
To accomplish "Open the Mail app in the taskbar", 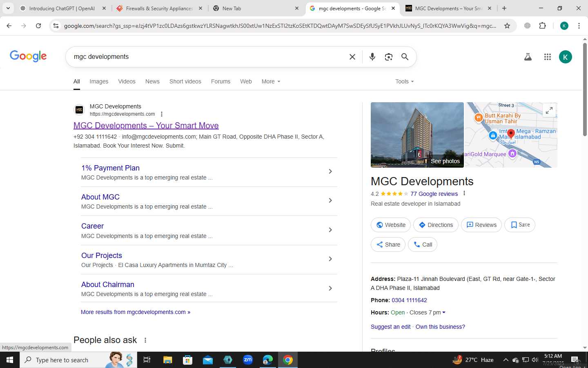I will coord(208,360).
